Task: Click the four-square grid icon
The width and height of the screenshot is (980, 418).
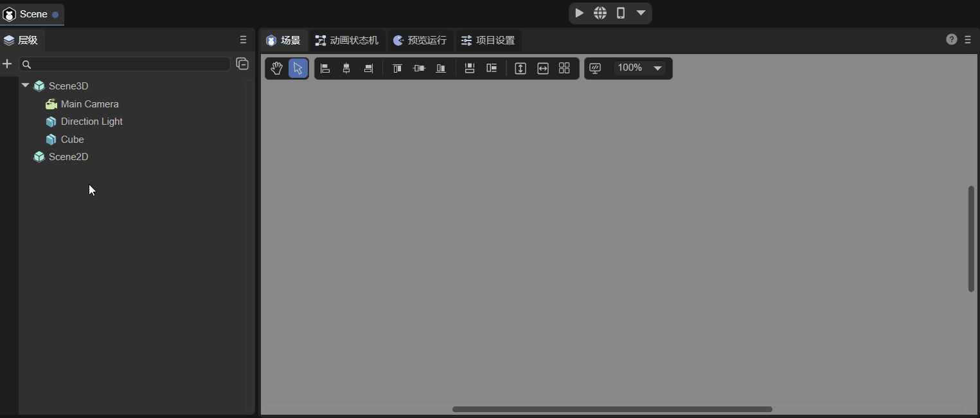Action: [x=564, y=68]
